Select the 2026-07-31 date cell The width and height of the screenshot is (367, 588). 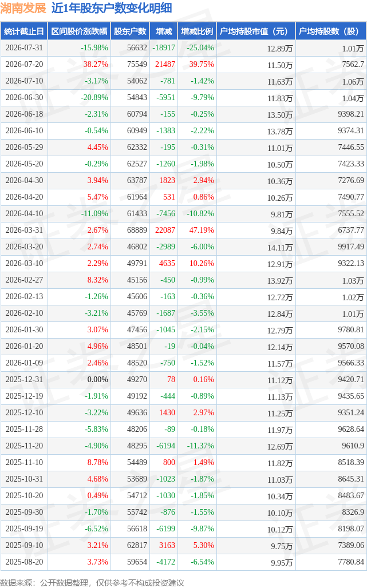pos(25,48)
